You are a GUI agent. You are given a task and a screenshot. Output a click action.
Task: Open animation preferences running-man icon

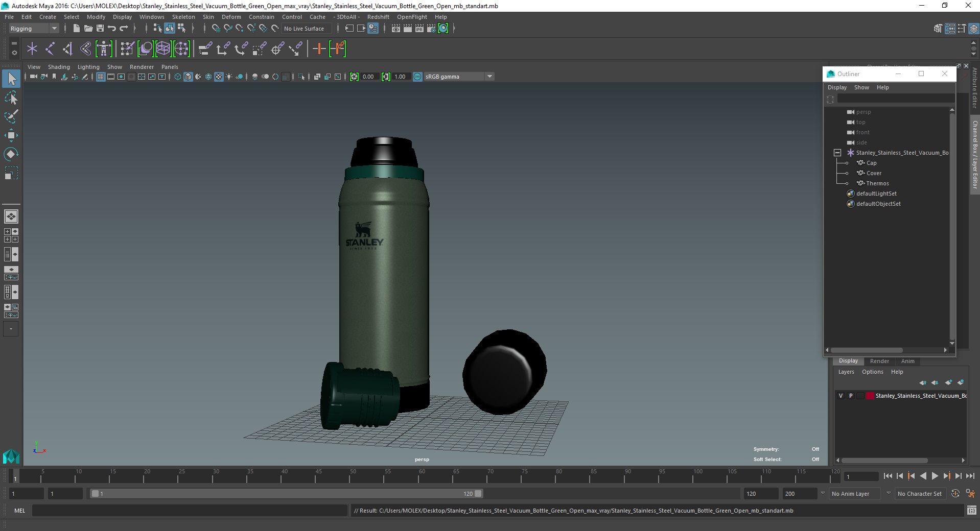pos(969,494)
